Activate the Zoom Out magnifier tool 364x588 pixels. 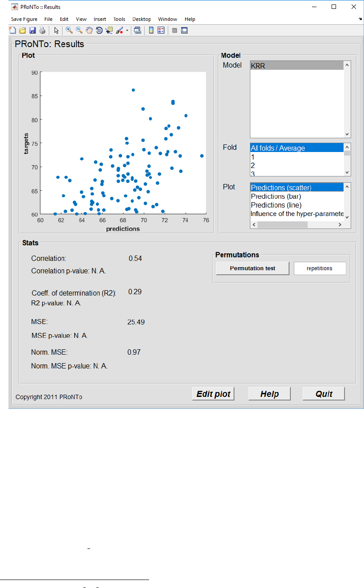(79, 30)
